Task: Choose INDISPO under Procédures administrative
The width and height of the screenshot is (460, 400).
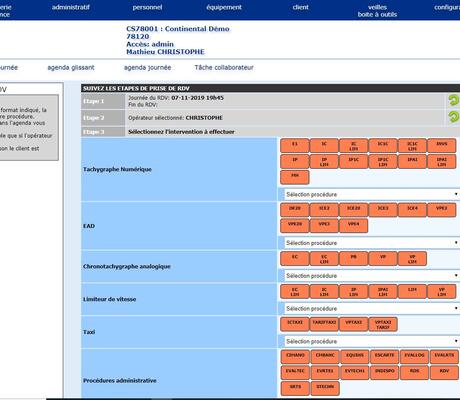Action: pos(385,373)
